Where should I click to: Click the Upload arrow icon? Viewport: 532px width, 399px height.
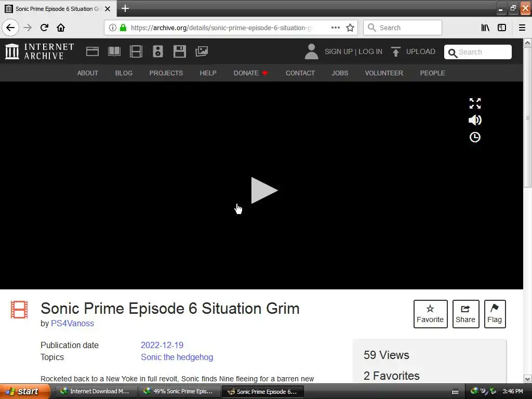coord(395,51)
